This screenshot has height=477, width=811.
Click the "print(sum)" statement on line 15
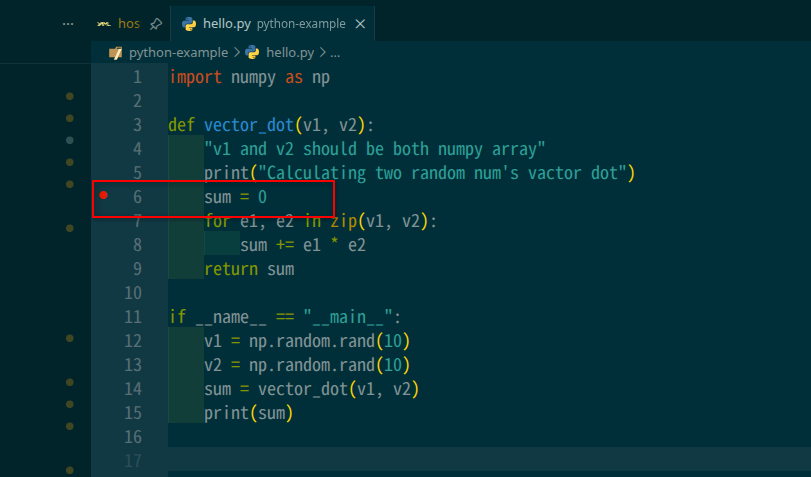(x=249, y=413)
